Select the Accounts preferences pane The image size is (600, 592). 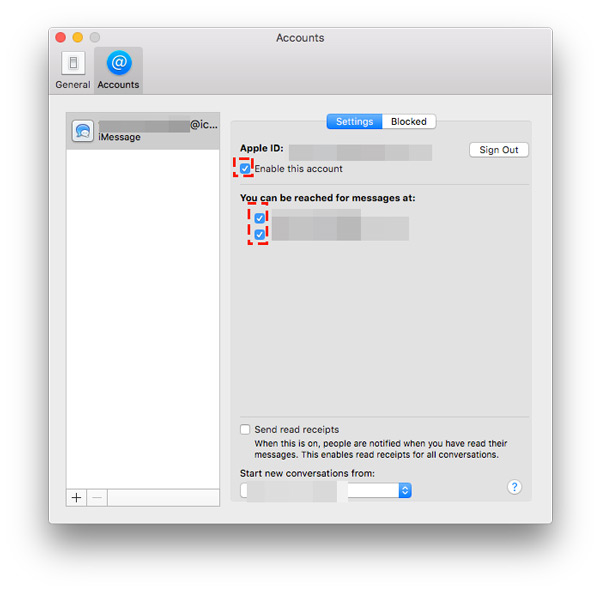click(x=118, y=70)
